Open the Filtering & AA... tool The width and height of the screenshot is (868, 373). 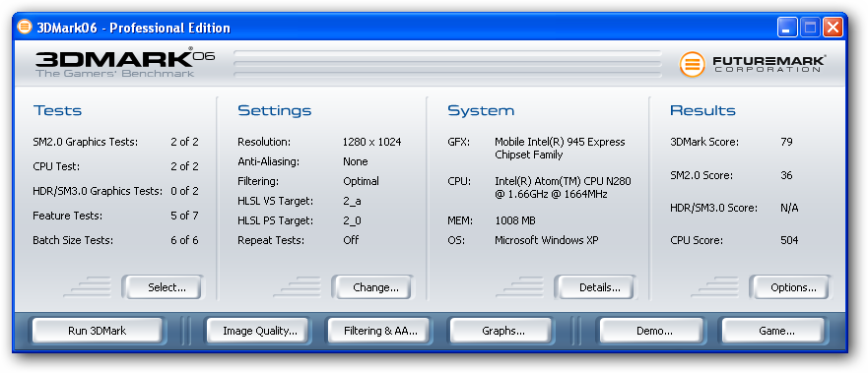pos(379,331)
